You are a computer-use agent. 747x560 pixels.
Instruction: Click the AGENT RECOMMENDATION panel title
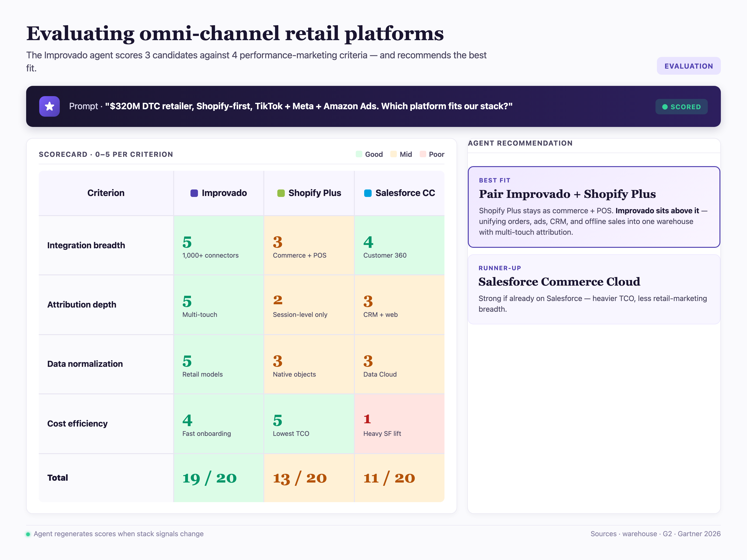pyautogui.click(x=520, y=143)
